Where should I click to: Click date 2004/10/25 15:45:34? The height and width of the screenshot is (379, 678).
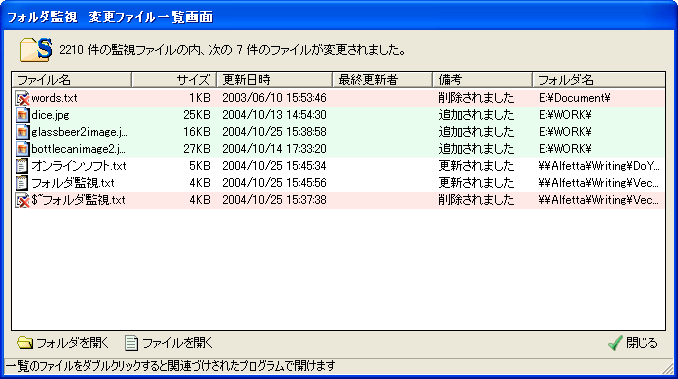(274, 166)
